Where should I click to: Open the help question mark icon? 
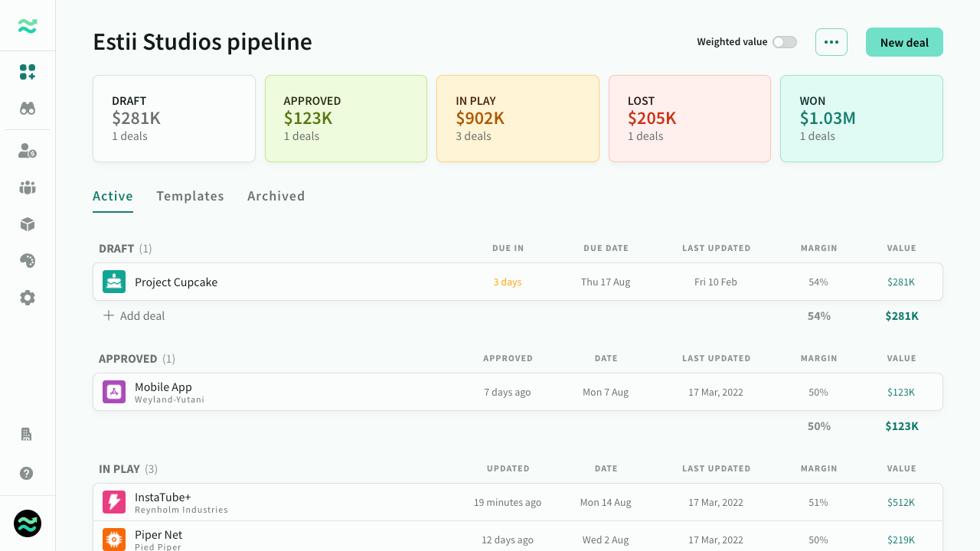pyautogui.click(x=27, y=473)
